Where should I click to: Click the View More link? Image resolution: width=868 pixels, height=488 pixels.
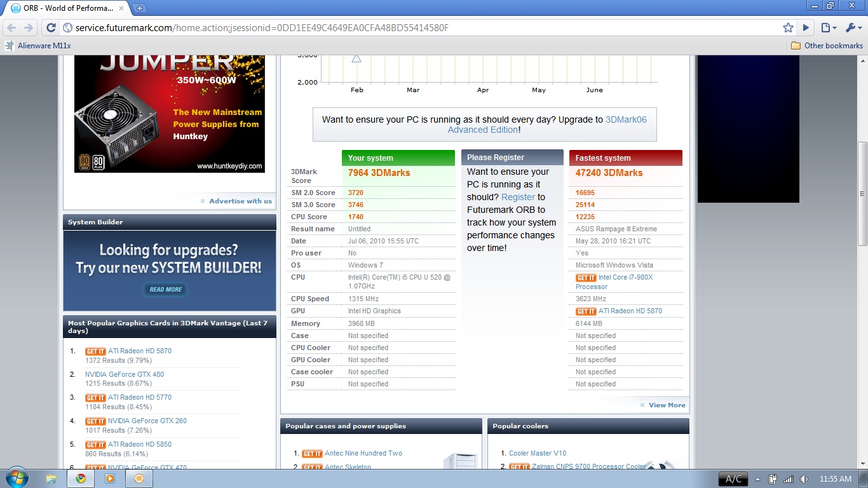(x=667, y=405)
